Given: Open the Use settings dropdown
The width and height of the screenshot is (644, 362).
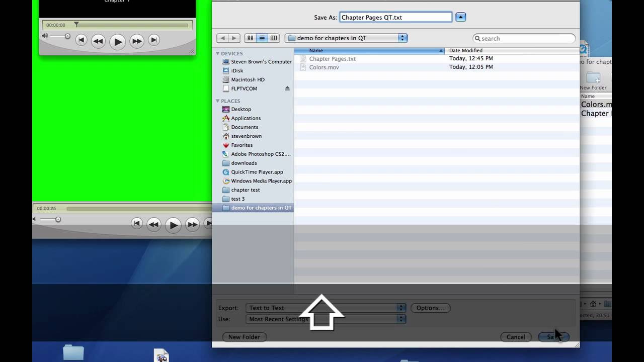Looking at the screenshot, I should tap(326, 319).
